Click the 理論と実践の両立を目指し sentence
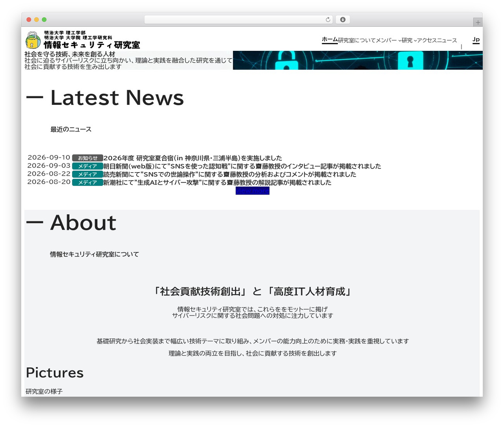 tap(252, 353)
